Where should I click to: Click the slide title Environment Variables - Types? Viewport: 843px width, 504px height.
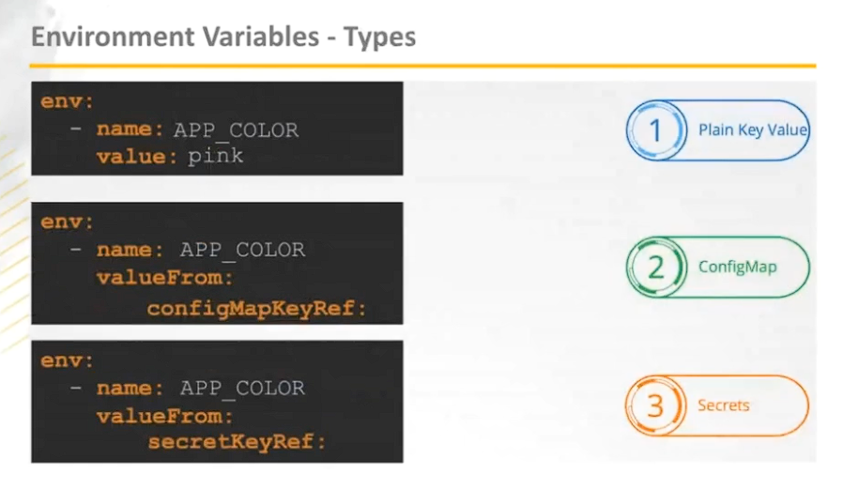pyautogui.click(x=223, y=38)
